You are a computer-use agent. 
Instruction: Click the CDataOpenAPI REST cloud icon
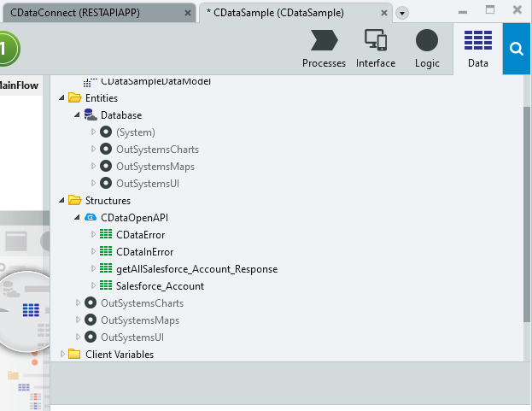tap(91, 217)
